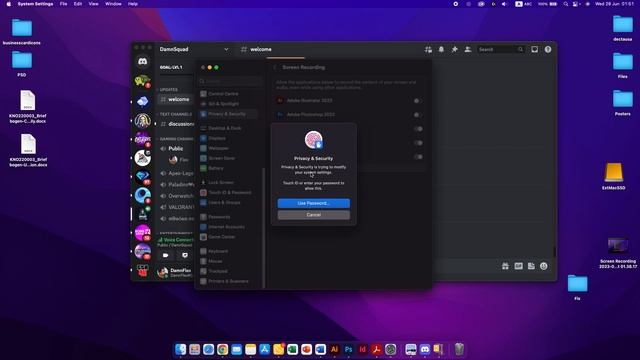Open Discord help icon
This screenshot has height=360, width=640.
tap(548, 49)
